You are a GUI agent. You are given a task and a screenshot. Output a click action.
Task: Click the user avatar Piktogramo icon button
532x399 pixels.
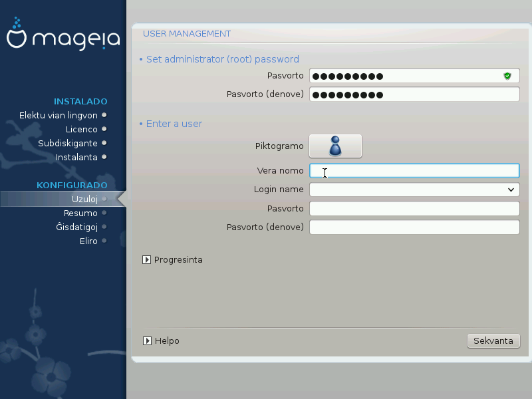(335, 146)
